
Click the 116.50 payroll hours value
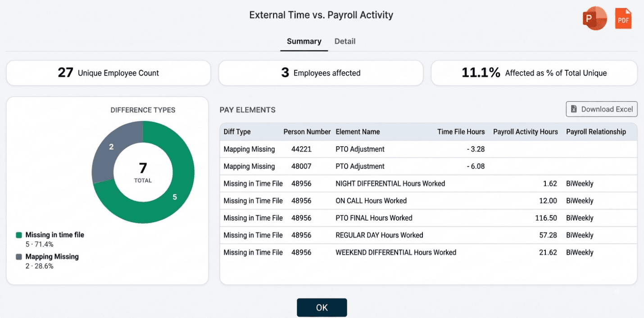(546, 218)
